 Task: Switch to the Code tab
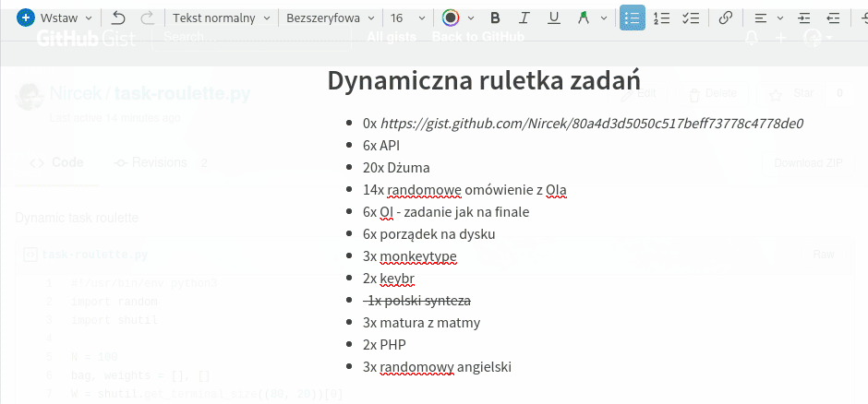(57, 162)
